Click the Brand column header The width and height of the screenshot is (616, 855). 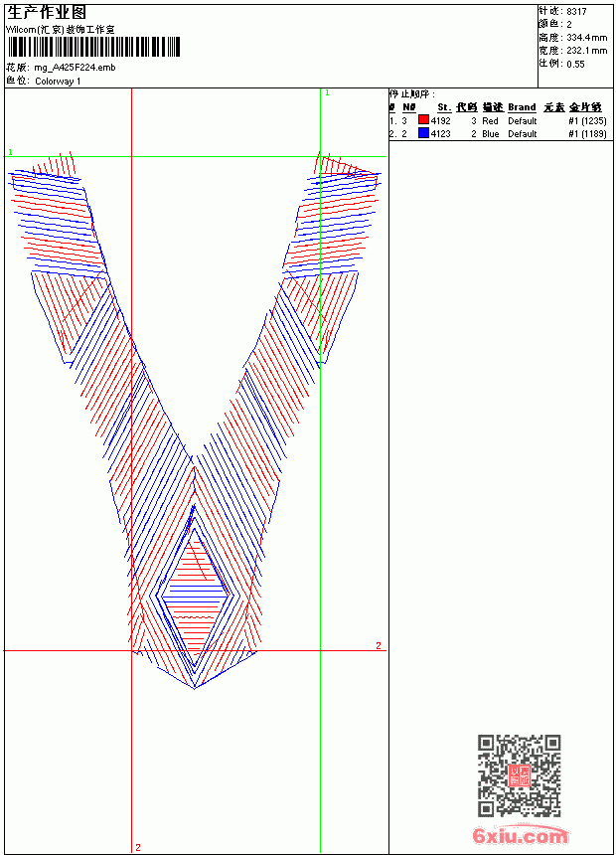coord(522,107)
